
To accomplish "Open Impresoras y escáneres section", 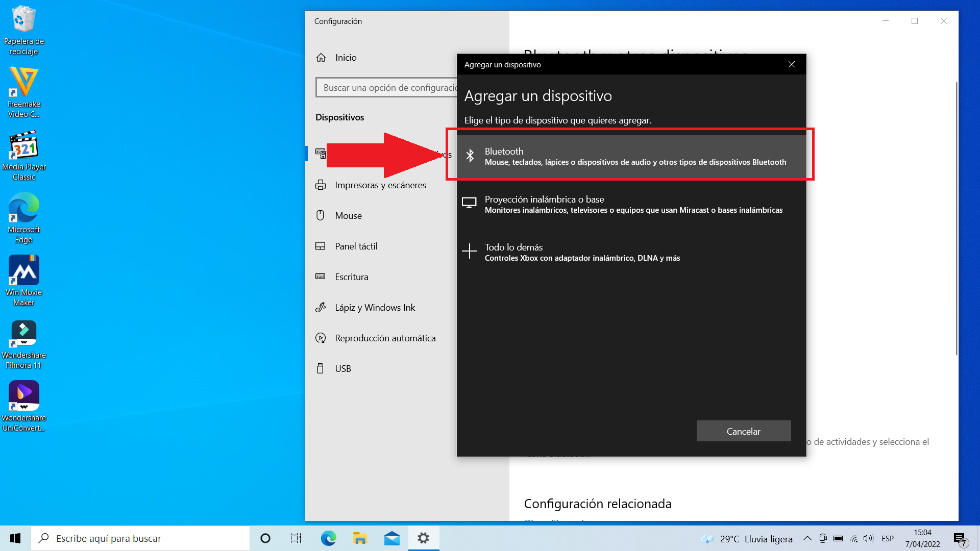I will click(380, 185).
